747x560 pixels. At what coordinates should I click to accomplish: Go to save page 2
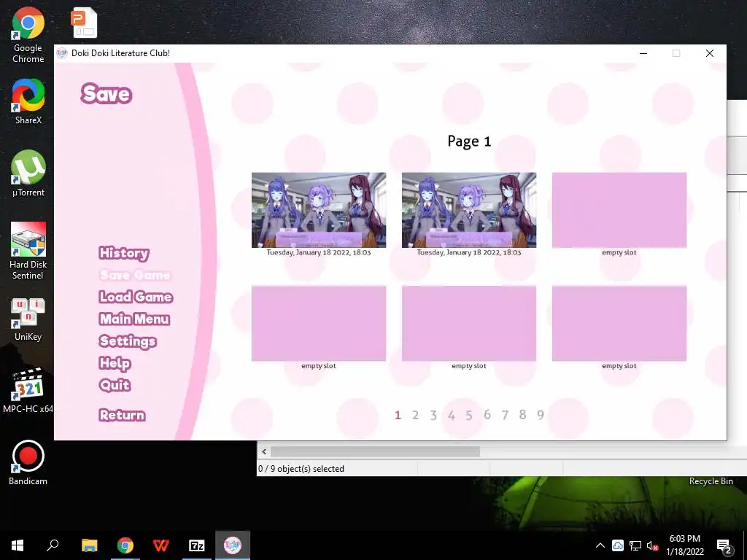(x=415, y=415)
